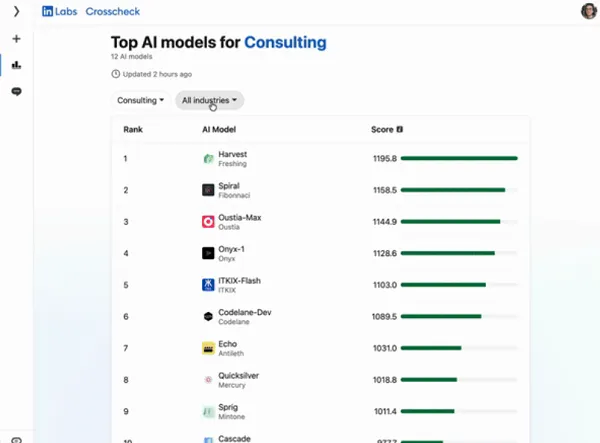Open the leaderboard bar chart icon
The width and height of the screenshot is (600, 443).
pyautogui.click(x=16, y=65)
